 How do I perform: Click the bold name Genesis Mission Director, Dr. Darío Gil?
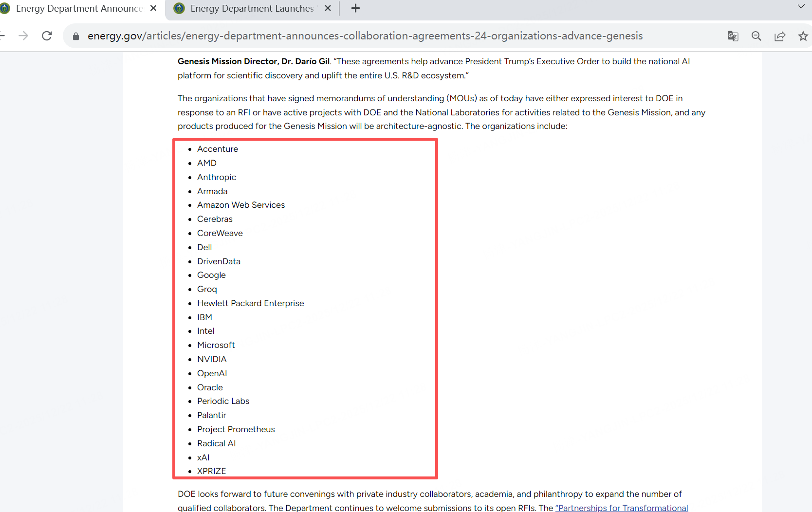click(254, 61)
